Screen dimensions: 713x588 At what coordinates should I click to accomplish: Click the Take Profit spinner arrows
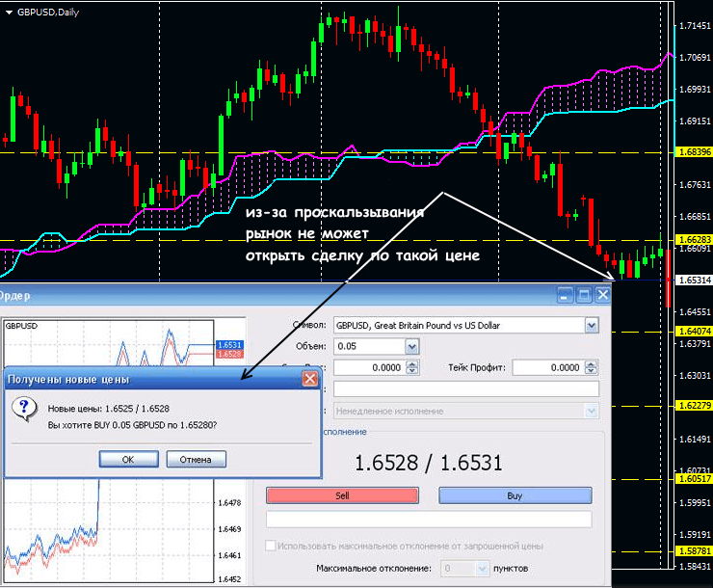(591, 367)
